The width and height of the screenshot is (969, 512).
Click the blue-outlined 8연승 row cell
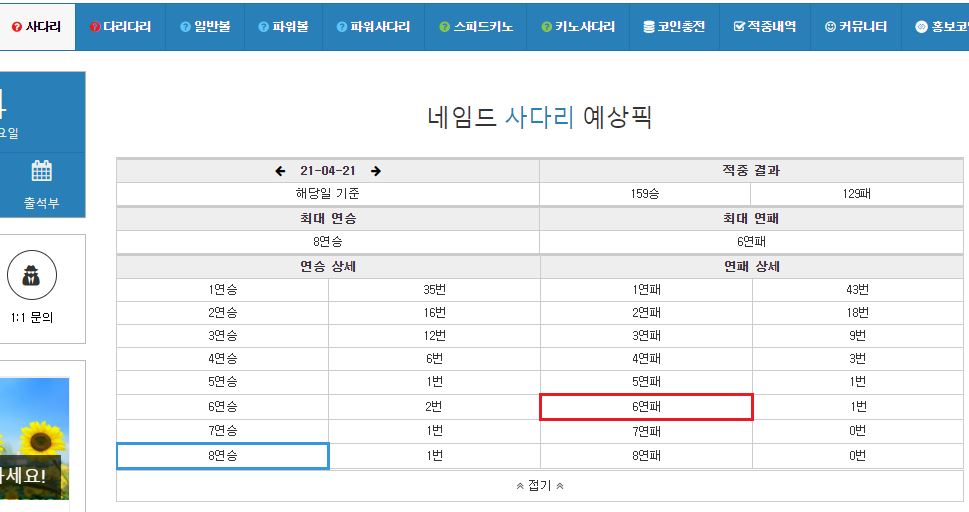pyautogui.click(x=222, y=456)
